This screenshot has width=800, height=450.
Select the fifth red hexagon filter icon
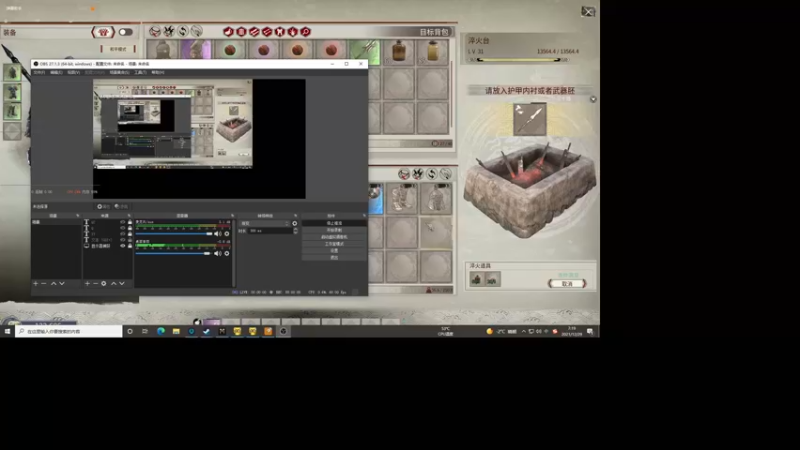[280, 32]
